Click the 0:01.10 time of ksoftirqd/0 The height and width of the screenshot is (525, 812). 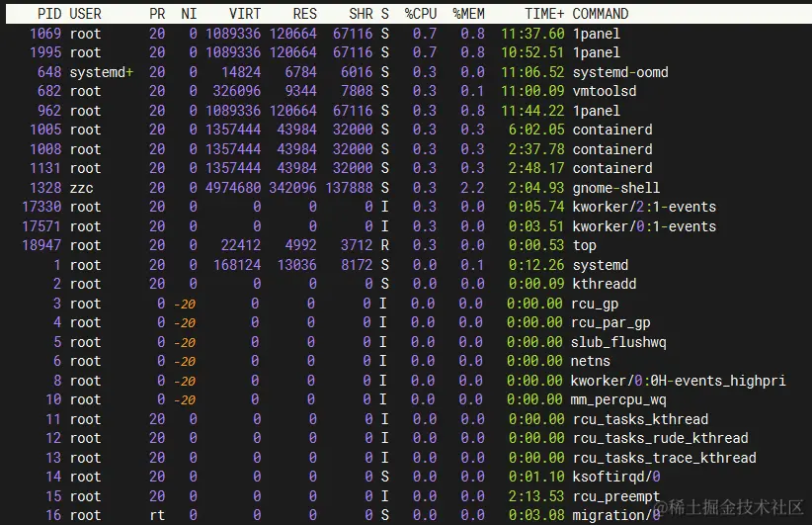click(536, 477)
